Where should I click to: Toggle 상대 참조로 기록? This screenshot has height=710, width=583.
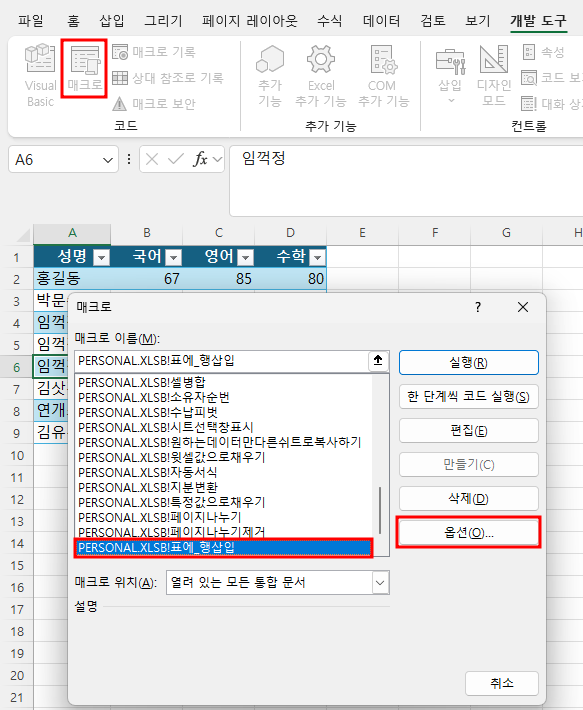click(167, 78)
